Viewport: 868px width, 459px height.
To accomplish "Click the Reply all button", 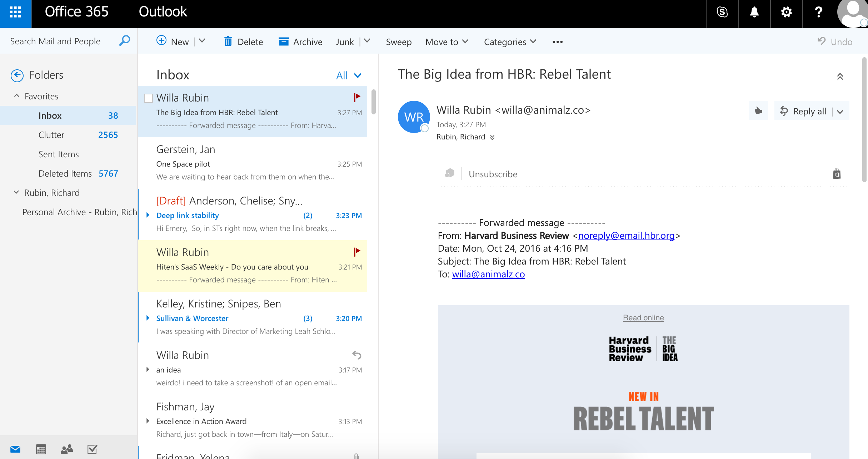I will (803, 111).
